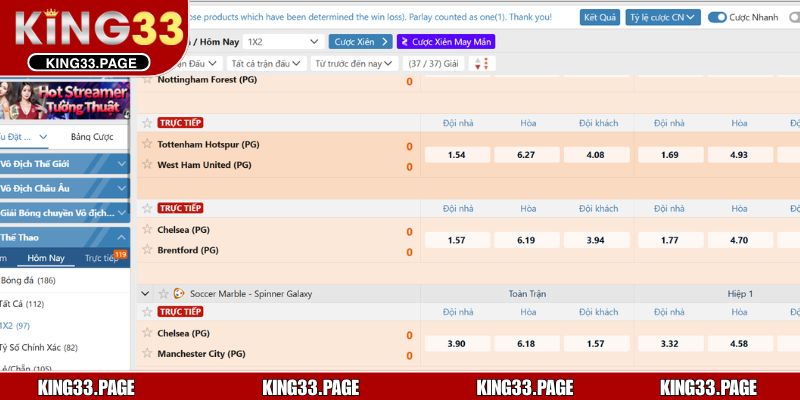This screenshot has height=400, width=800.
Task: Expand the Vô Địch Châu Âu section
Action: pos(64,188)
